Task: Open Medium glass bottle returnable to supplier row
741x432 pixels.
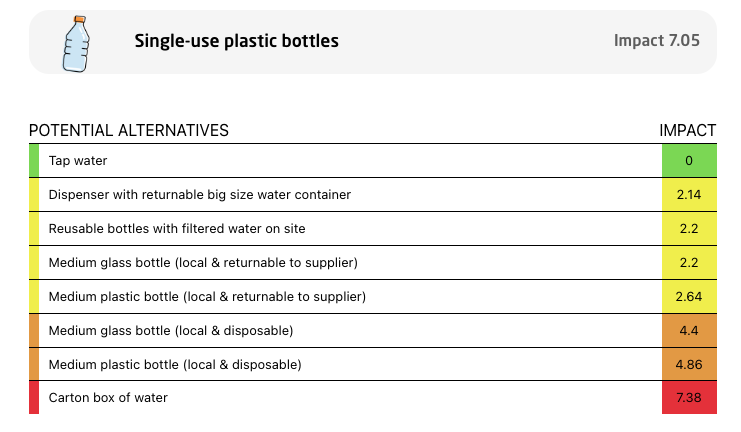Action: coord(373,263)
